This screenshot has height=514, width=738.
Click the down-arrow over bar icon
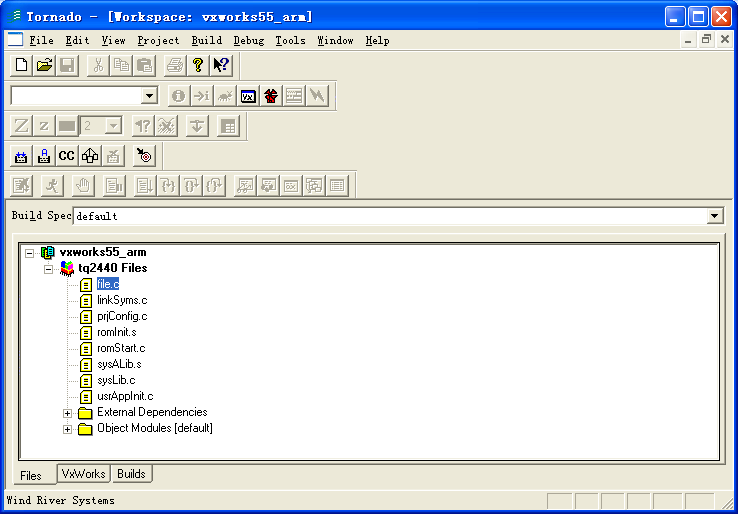(197, 126)
